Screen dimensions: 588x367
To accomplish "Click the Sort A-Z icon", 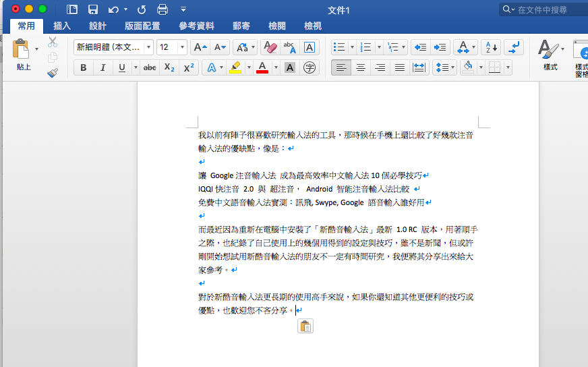I will pyautogui.click(x=492, y=47).
